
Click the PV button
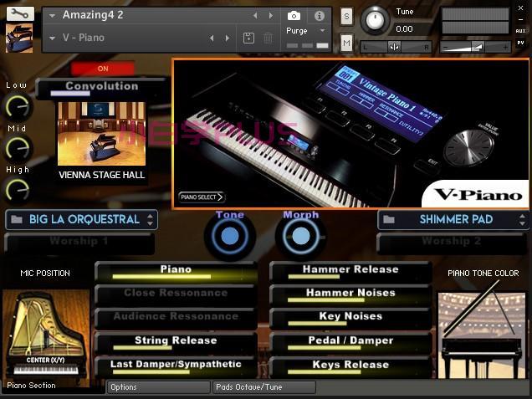(x=520, y=43)
